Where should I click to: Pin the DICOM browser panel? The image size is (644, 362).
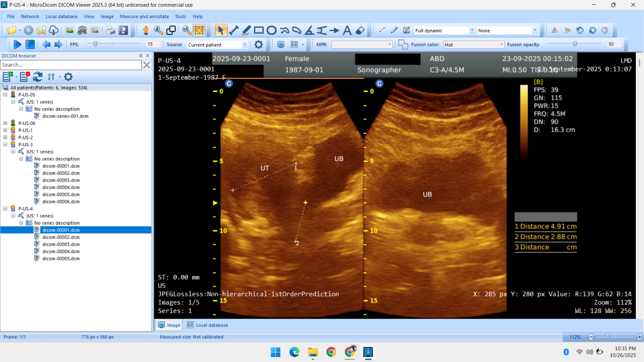pyautogui.click(x=141, y=56)
